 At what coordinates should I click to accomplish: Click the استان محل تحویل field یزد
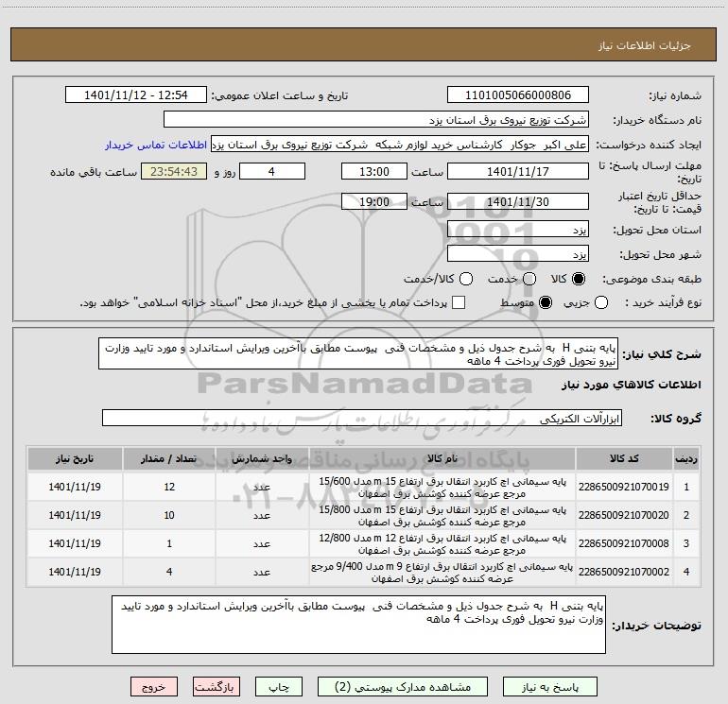(x=518, y=230)
